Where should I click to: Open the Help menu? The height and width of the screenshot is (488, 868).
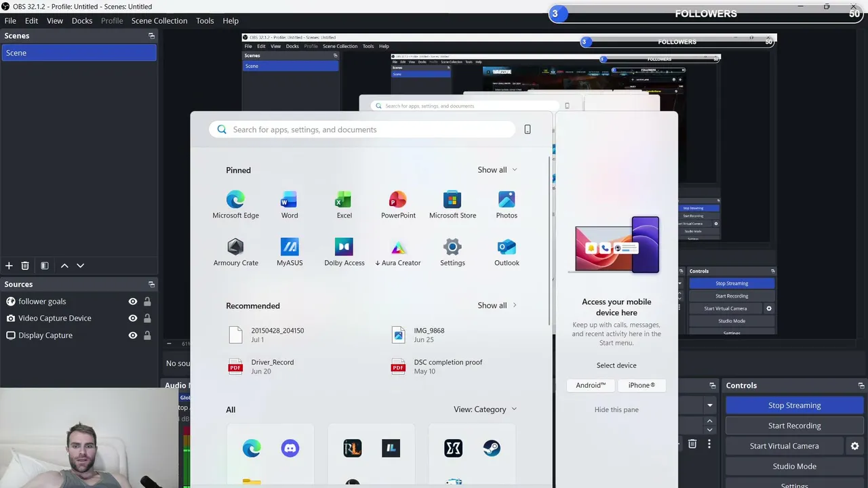coord(231,21)
